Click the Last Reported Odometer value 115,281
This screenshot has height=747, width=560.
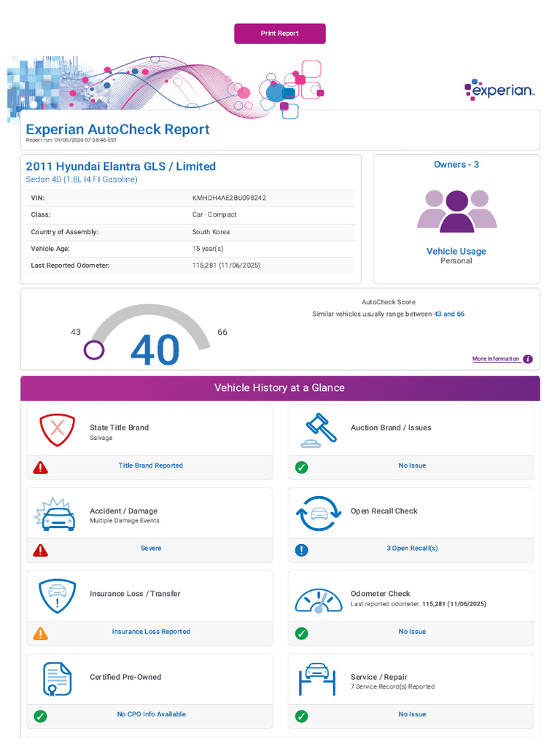click(226, 266)
